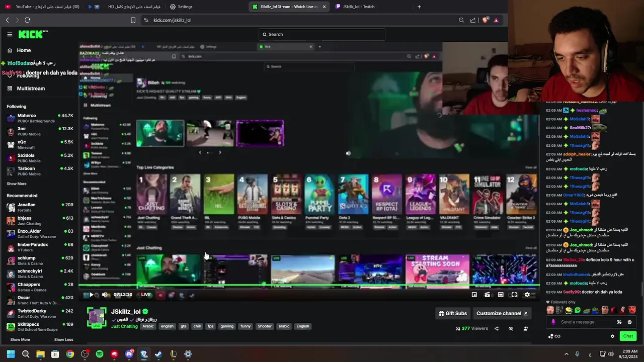Open xQc channel in Following list

pyautogui.click(x=39, y=145)
